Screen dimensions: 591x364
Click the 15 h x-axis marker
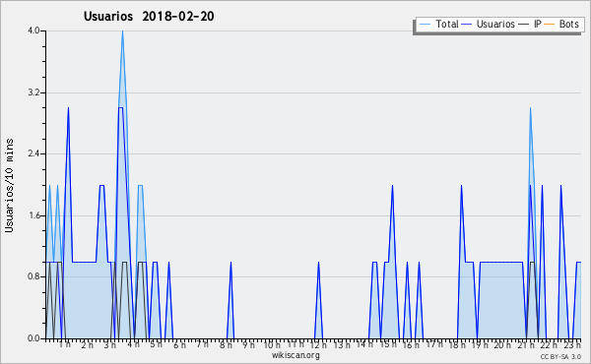388,344
